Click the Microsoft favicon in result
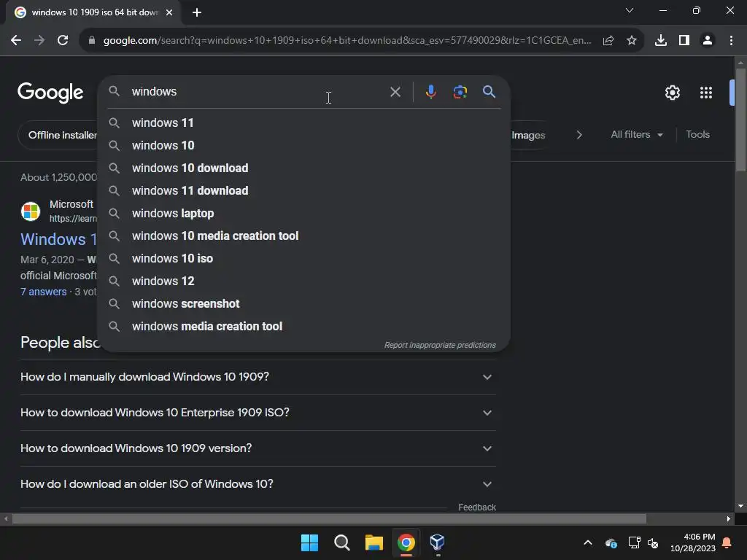 click(x=31, y=211)
